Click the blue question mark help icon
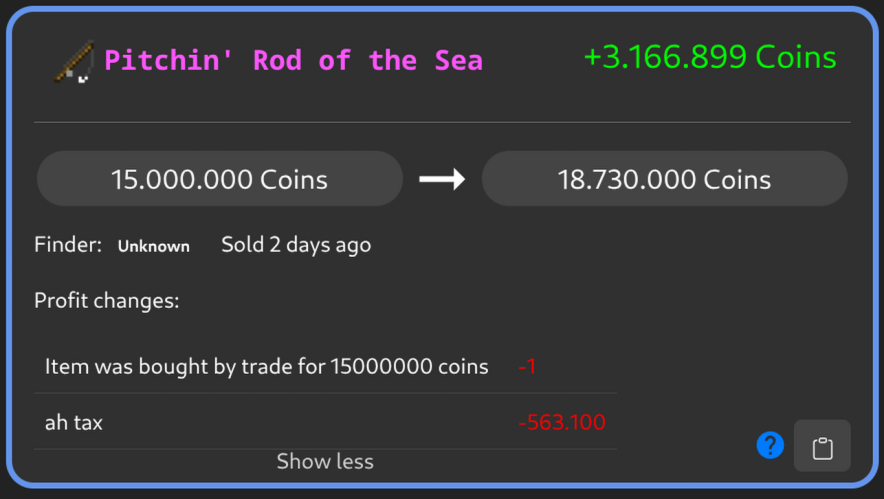884x499 pixels. pos(770,445)
